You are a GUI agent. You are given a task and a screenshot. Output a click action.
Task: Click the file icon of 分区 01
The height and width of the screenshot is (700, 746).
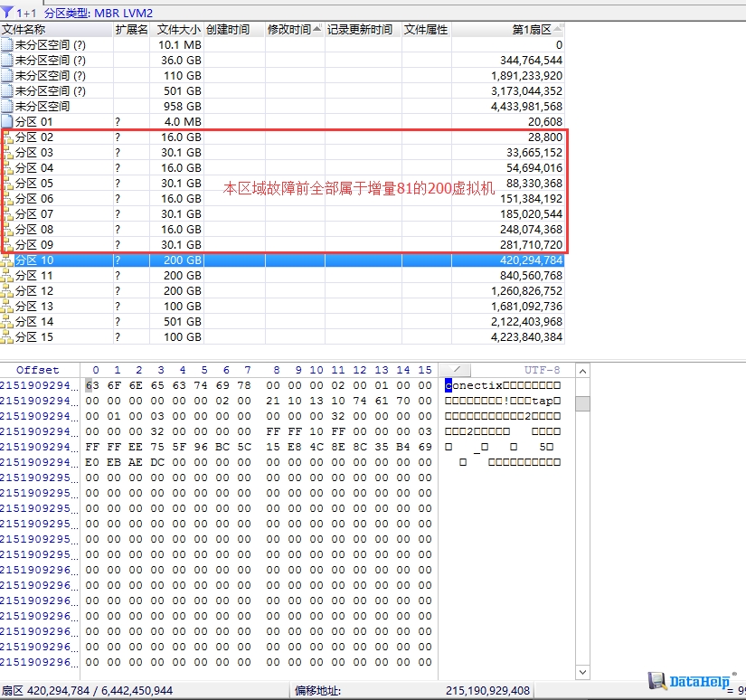click(x=6, y=122)
